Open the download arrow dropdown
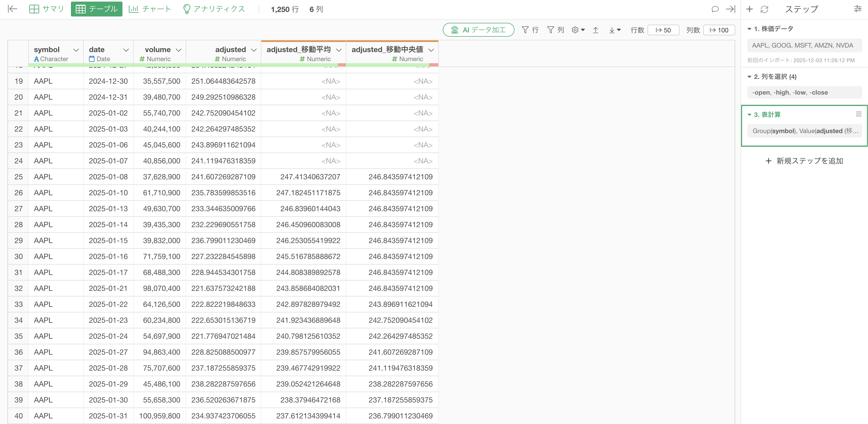Viewport: 868px width, 424px height. pos(615,30)
